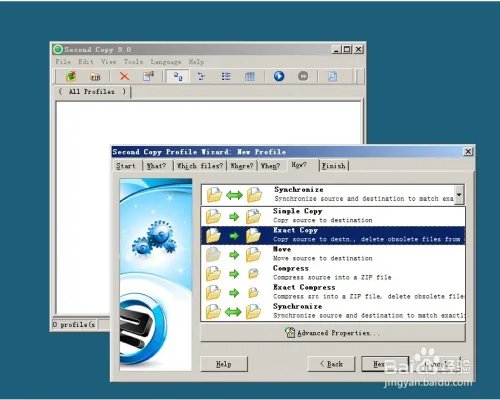Viewport: 500px width, 400px height.
Task: Open the Edit menu
Action: [x=86, y=62]
